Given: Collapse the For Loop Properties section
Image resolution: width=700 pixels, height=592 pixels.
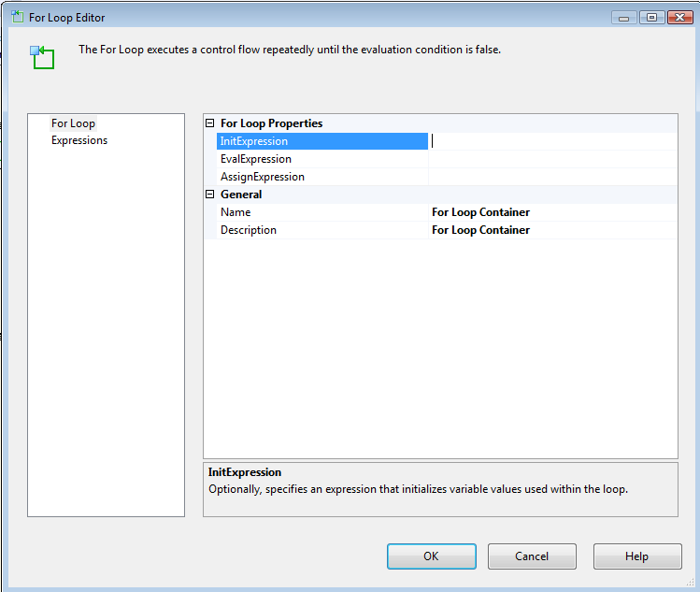Looking at the screenshot, I should point(210,123).
